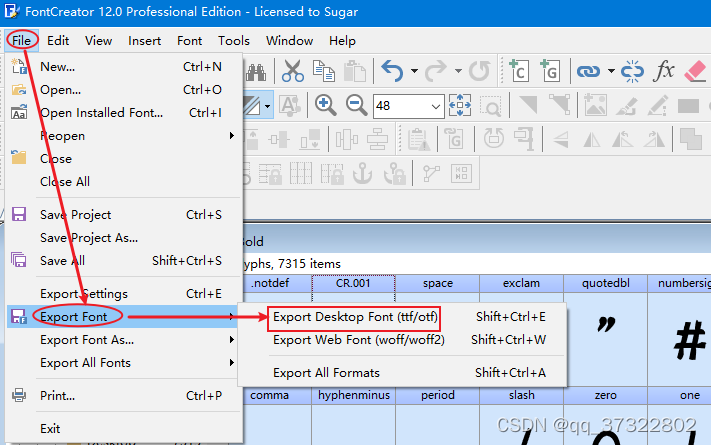Click the exclam glyph header cell
The height and width of the screenshot is (445, 711).
tap(521, 283)
